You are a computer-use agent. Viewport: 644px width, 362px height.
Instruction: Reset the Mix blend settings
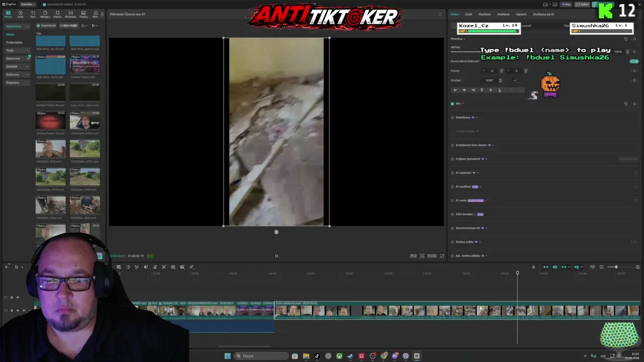[x=626, y=104]
